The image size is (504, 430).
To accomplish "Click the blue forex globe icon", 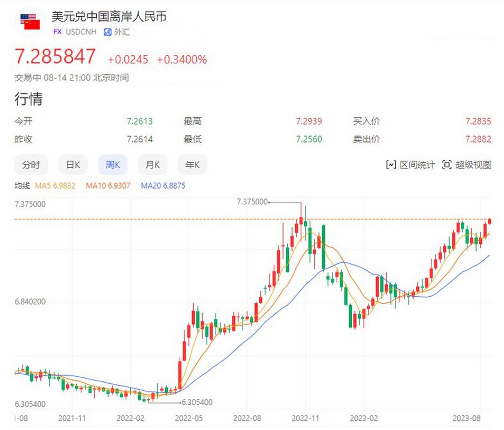I will pos(108,32).
